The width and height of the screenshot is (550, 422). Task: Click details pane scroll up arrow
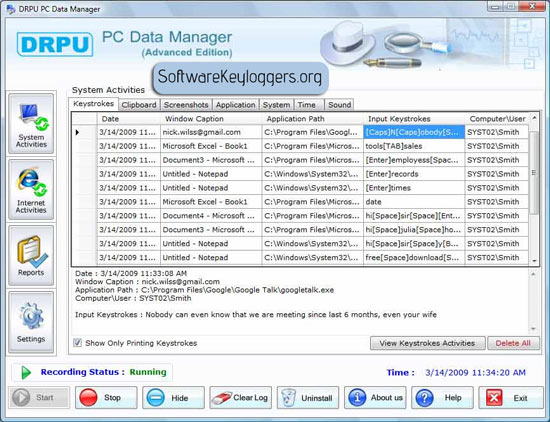click(x=534, y=274)
